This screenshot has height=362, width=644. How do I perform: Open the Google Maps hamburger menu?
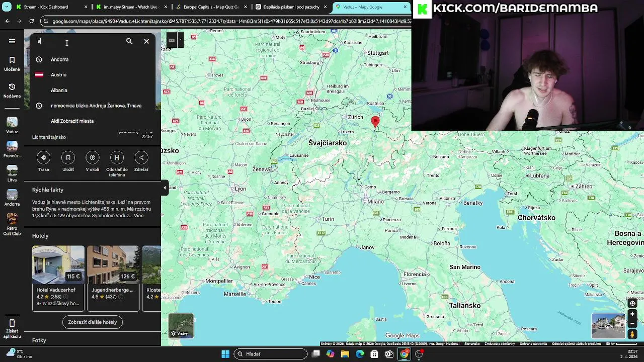pos(12,41)
